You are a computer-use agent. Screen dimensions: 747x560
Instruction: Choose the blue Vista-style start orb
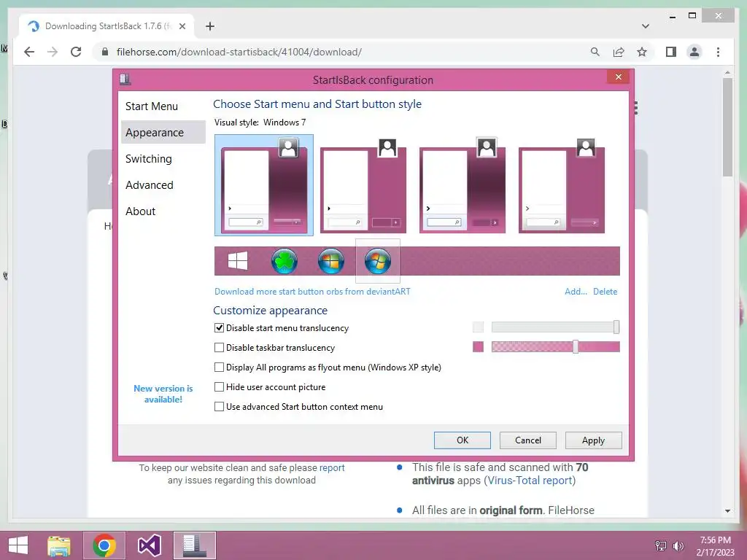(331, 261)
